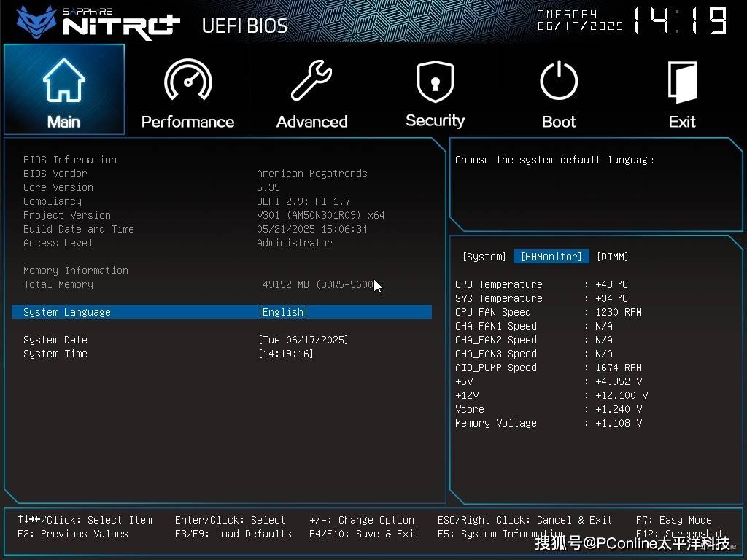Click the Main home icon
Viewport: 747px width, 560px height.
click(x=63, y=81)
